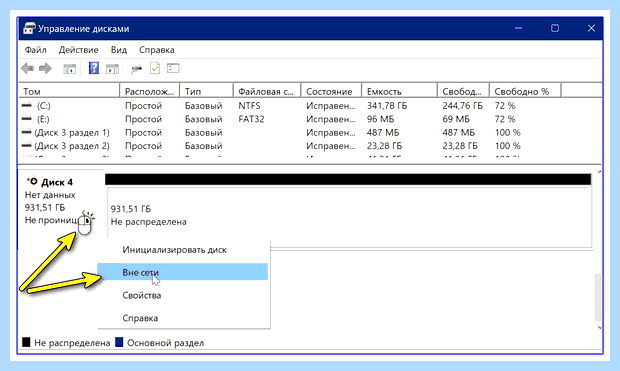The height and width of the screenshot is (371, 620).
Task: Maximize the Disk Management window
Action: pos(555,28)
